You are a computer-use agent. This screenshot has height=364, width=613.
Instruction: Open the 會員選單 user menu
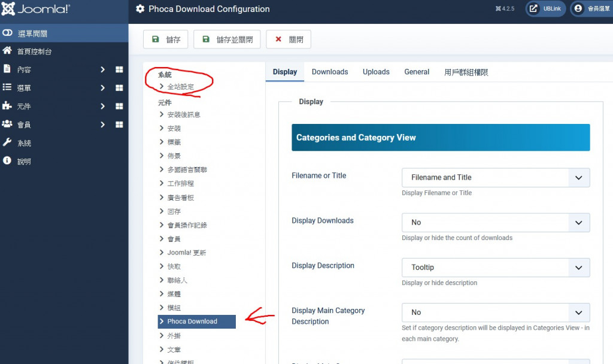click(591, 8)
